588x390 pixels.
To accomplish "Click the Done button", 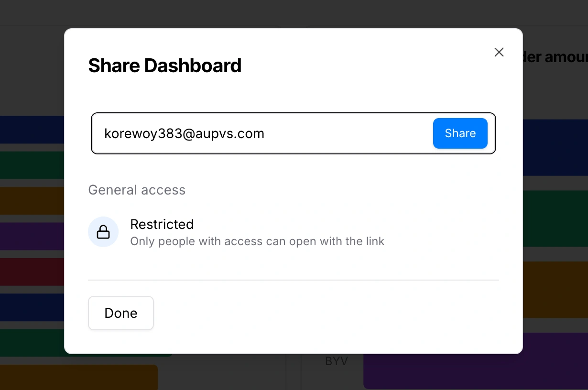I will pos(121,313).
